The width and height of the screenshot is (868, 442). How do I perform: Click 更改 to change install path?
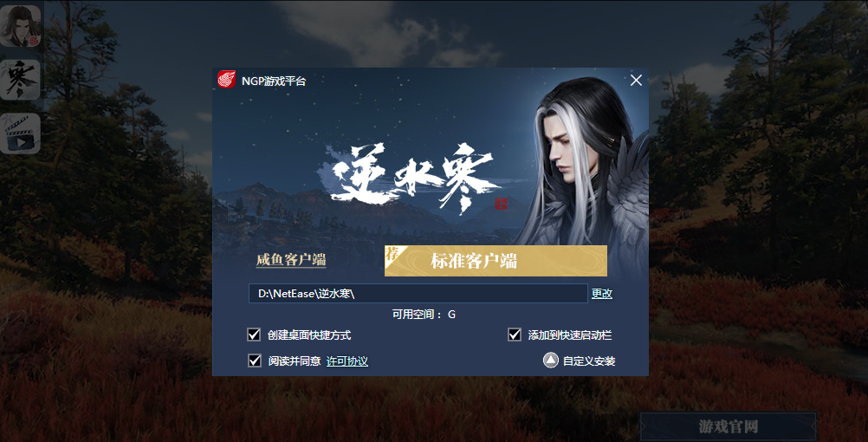602,294
